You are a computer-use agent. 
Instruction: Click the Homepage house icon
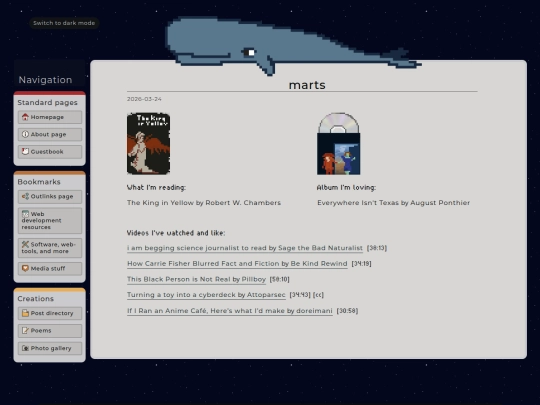[25, 117]
